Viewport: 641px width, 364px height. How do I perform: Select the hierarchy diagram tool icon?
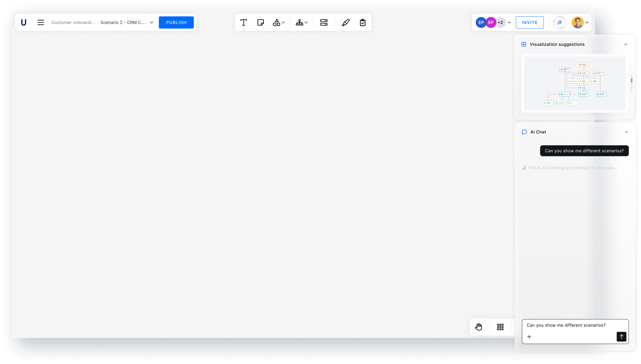(299, 23)
